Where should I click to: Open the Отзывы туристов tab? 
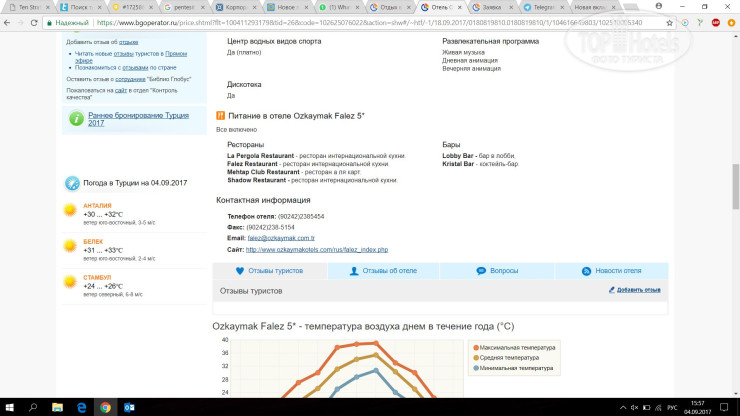[269, 271]
